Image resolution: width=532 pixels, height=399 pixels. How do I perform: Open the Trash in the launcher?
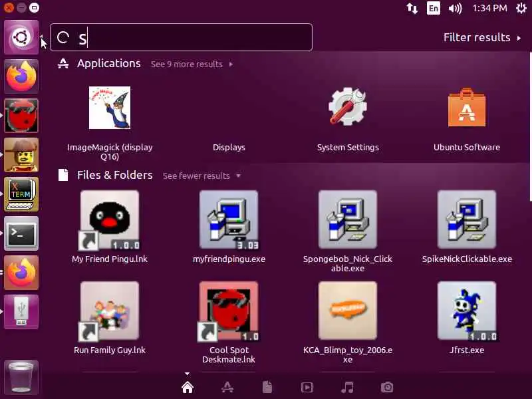[21, 377]
